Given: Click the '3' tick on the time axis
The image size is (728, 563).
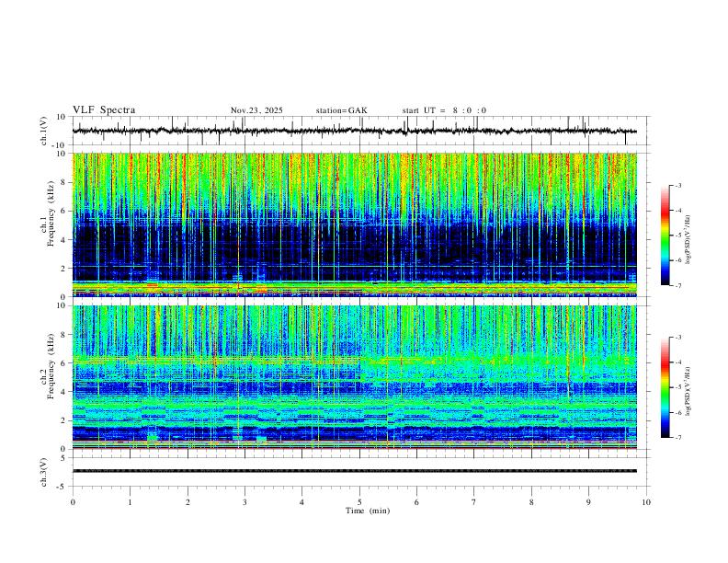Looking at the screenshot, I should pyautogui.click(x=245, y=502).
